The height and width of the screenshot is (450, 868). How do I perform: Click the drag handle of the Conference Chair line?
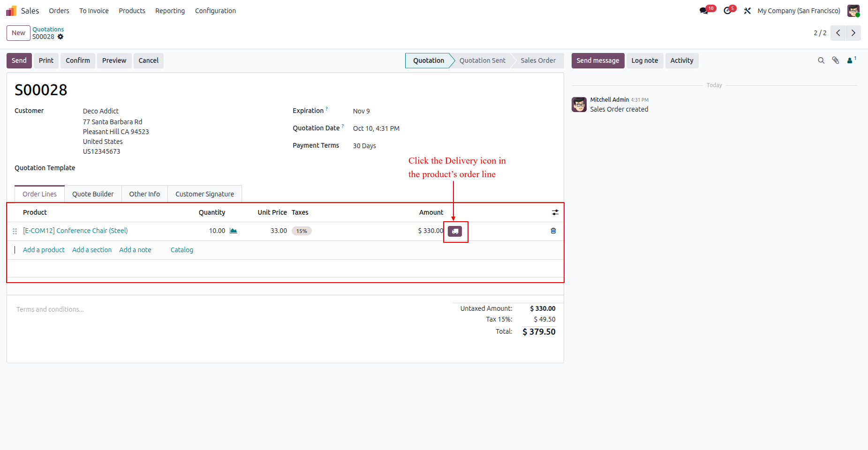click(x=15, y=231)
